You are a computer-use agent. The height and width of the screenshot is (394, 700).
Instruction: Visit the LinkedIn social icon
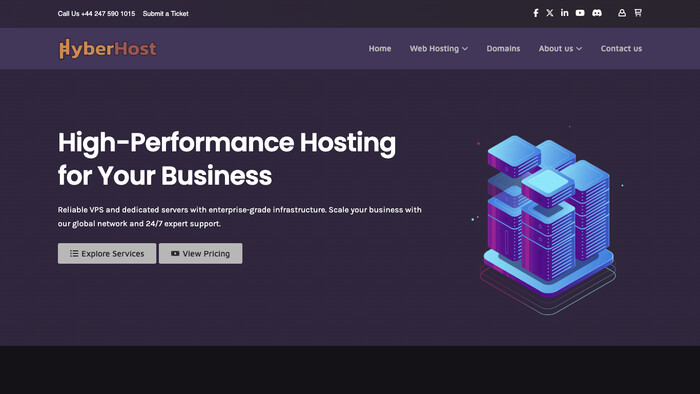[x=565, y=13]
